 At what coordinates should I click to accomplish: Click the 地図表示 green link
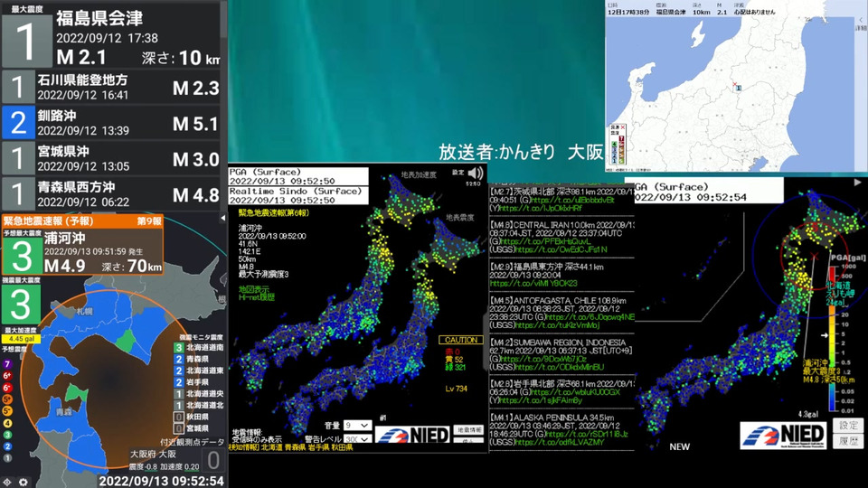(253, 289)
